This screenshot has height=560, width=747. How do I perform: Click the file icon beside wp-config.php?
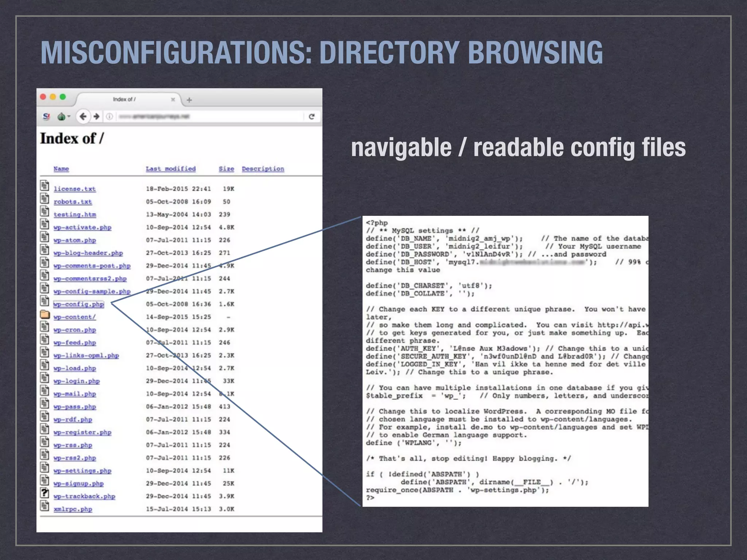pos(44,301)
